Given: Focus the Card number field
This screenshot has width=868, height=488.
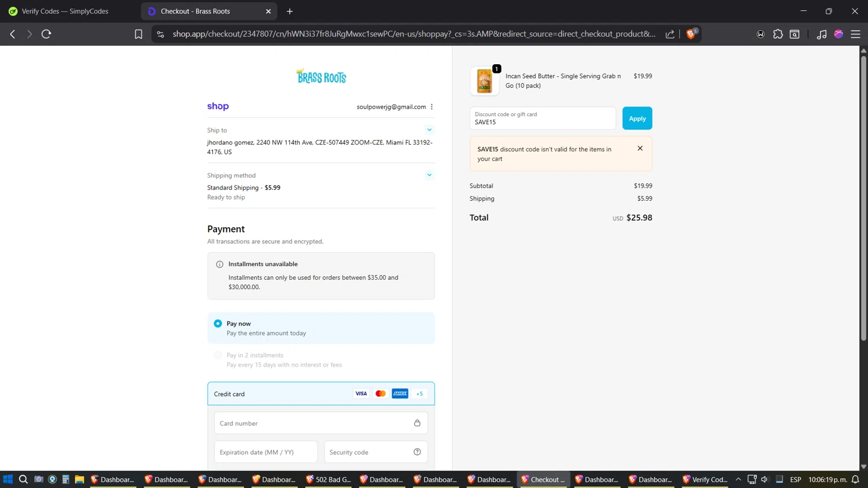Looking at the screenshot, I should pos(321,423).
